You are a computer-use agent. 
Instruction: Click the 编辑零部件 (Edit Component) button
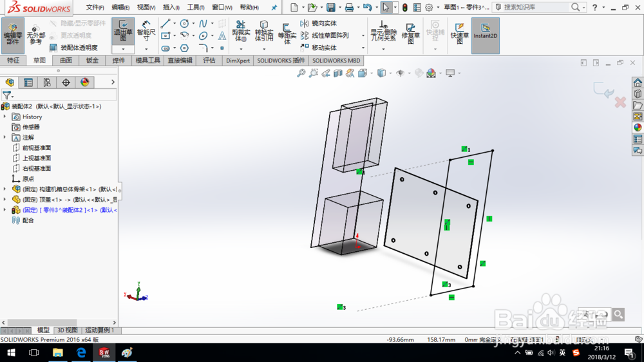(x=13, y=35)
